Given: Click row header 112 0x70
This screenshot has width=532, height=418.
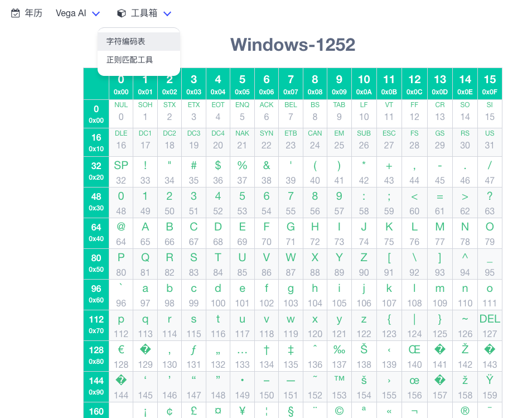Looking at the screenshot, I should [96, 325].
